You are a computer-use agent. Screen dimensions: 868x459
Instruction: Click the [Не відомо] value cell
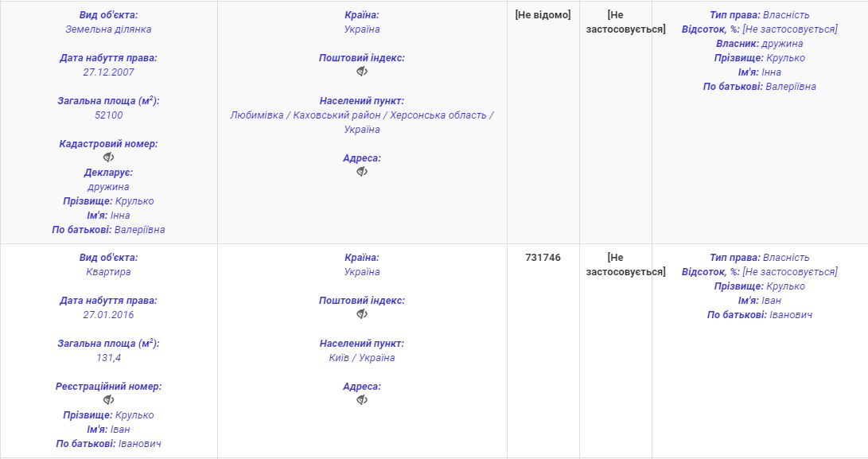543,15
